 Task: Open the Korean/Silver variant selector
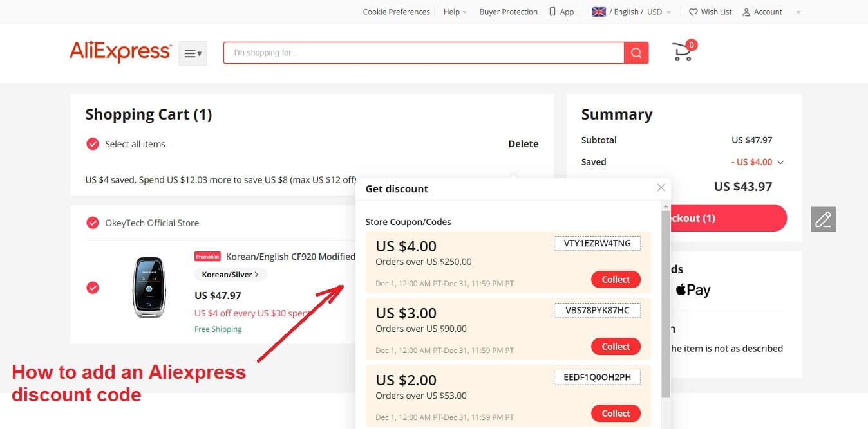[231, 275]
